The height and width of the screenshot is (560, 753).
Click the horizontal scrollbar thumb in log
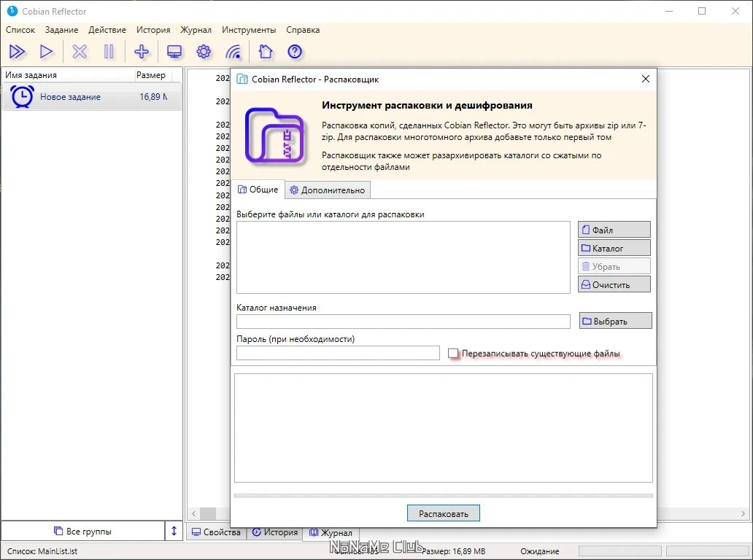tap(208, 513)
